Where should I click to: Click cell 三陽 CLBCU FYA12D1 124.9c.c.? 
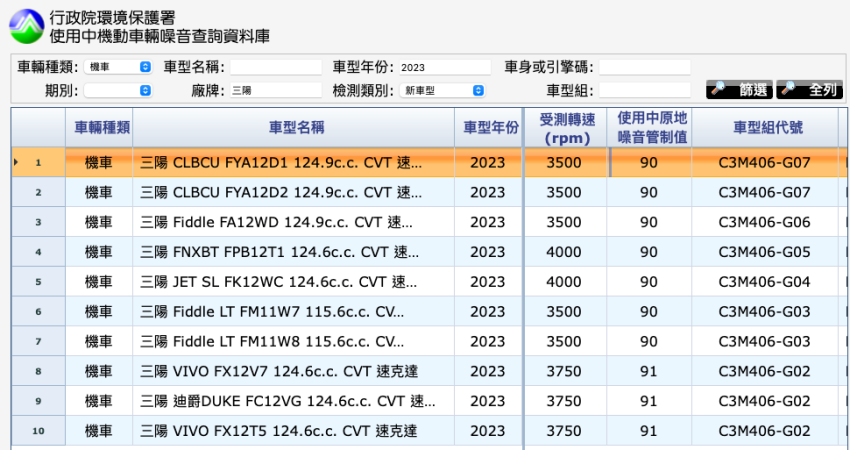pyautogui.click(x=293, y=162)
